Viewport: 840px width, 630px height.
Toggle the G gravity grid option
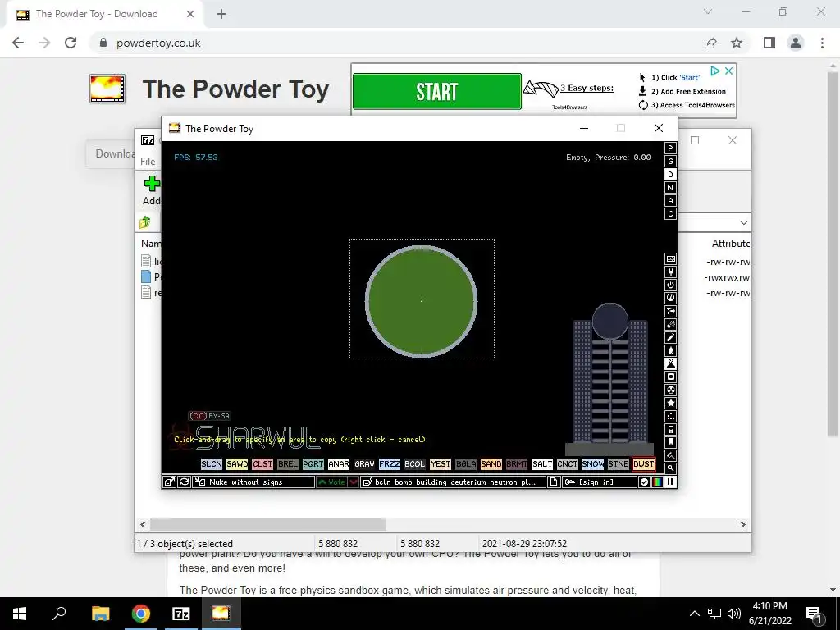670,162
